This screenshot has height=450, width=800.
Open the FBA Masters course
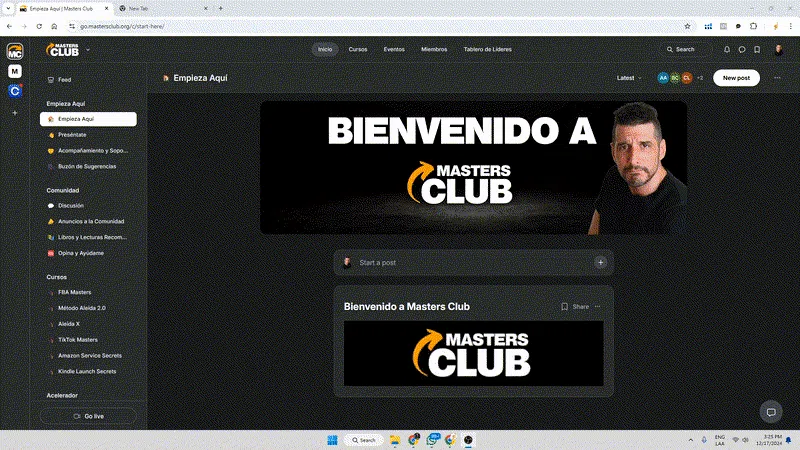88,292
